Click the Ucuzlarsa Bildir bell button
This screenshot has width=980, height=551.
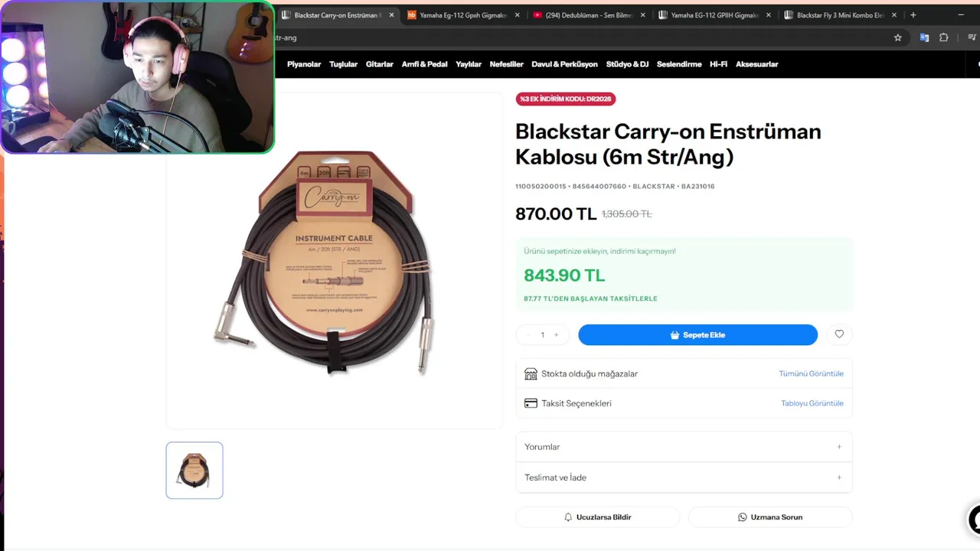[597, 517]
